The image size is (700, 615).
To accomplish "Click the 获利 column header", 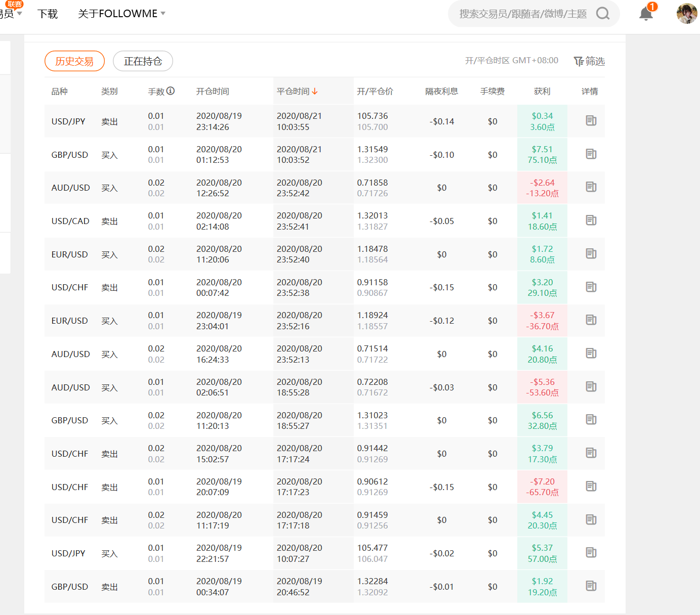I will click(542, 92).
